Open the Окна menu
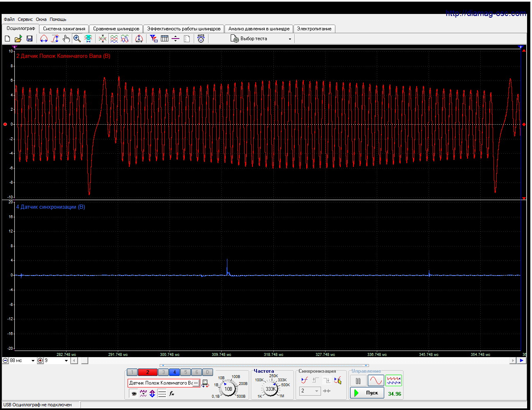The height and width of the screenshot is (410, 532). tap(41, 19)
